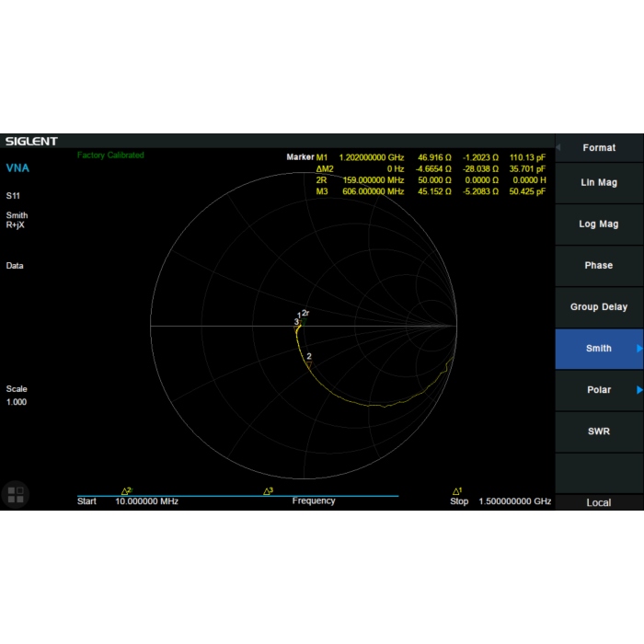
Task: Click the M1 marker row in table
Action: pos(431,157)
